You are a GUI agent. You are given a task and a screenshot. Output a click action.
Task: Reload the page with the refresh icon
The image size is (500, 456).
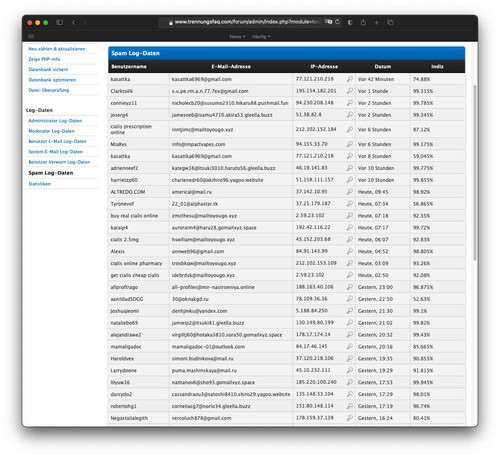click(338, 22)
